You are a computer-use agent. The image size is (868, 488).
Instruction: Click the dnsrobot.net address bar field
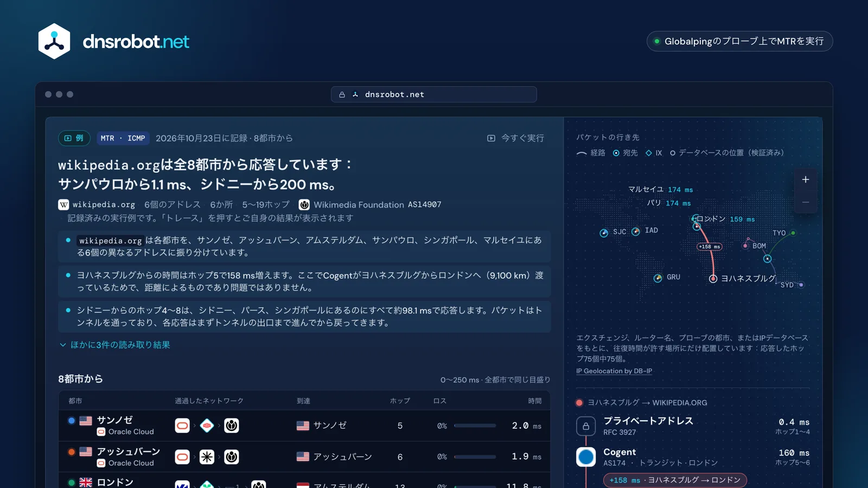(x=434, y=94)
